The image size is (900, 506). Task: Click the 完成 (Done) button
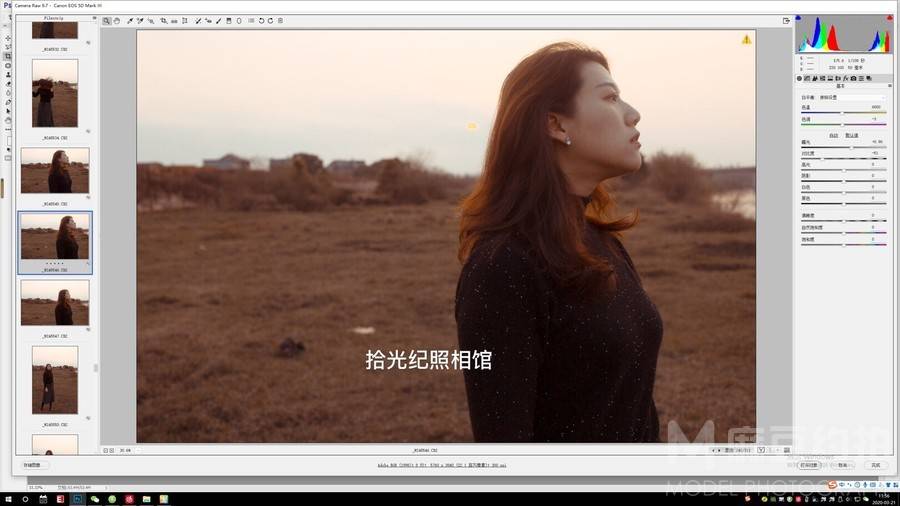click(876, 465)
